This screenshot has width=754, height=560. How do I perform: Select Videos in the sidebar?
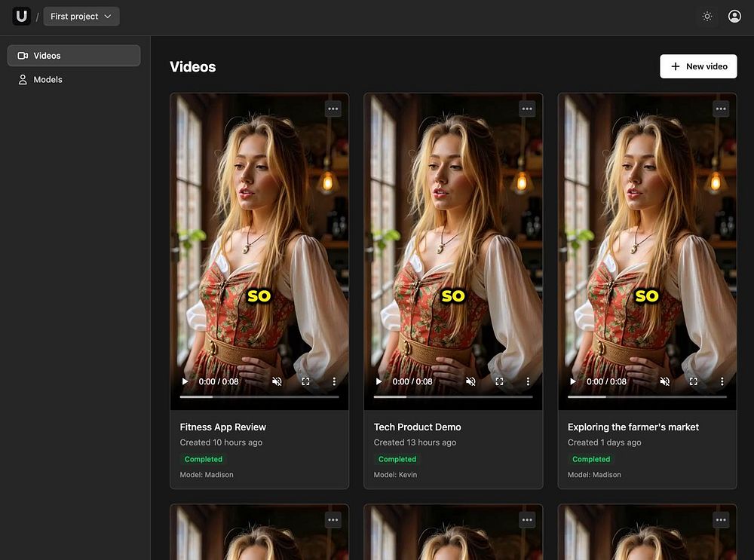74,55
